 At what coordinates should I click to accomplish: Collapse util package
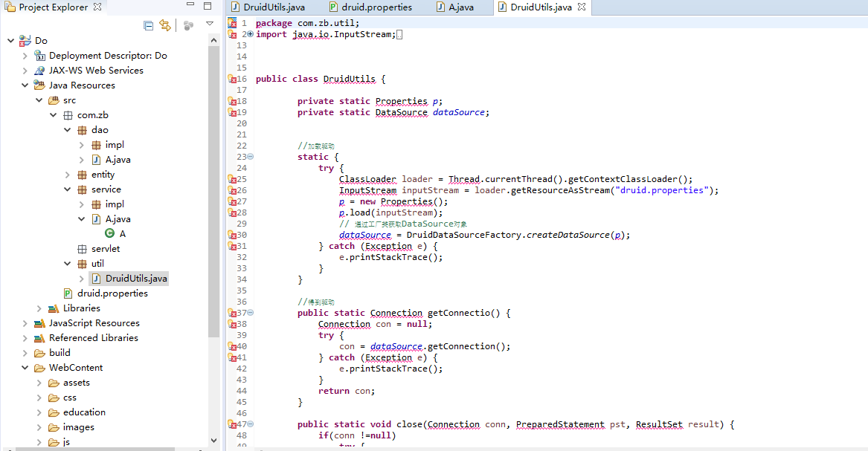(68, 264)
